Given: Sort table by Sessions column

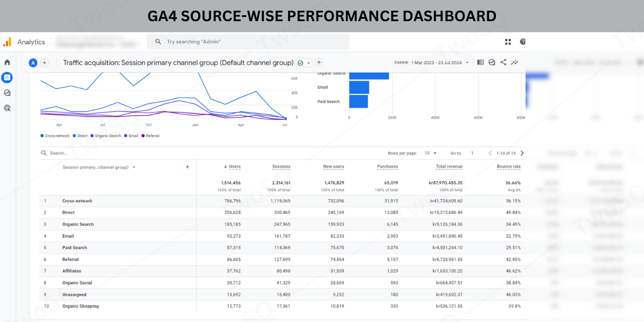Looking at the screenshot, I should tap(281, 167).
